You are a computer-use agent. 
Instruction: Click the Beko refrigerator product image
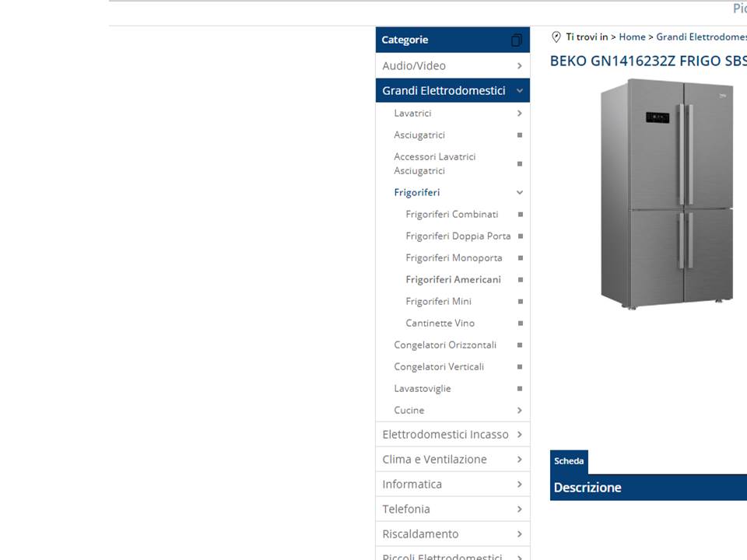point(667,194)
